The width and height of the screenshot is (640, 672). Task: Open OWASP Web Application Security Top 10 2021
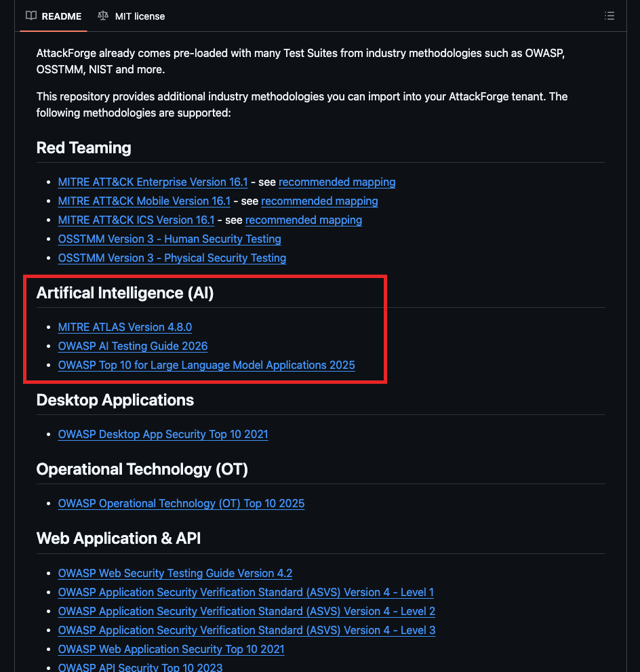(171, 649)
